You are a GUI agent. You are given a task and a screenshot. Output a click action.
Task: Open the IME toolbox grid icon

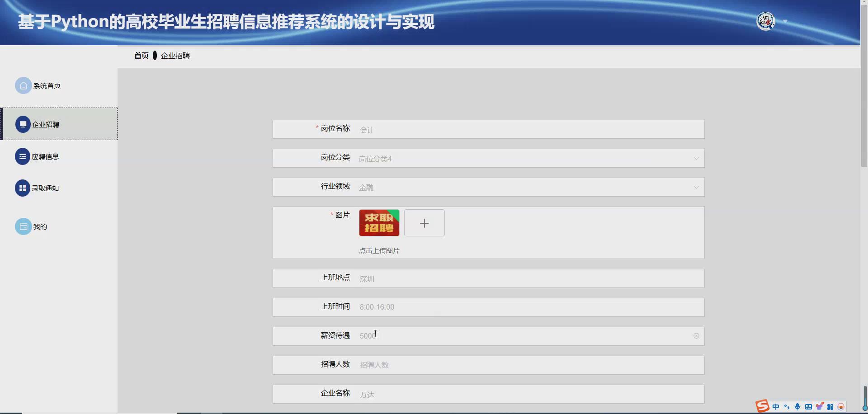coord(830,407)
